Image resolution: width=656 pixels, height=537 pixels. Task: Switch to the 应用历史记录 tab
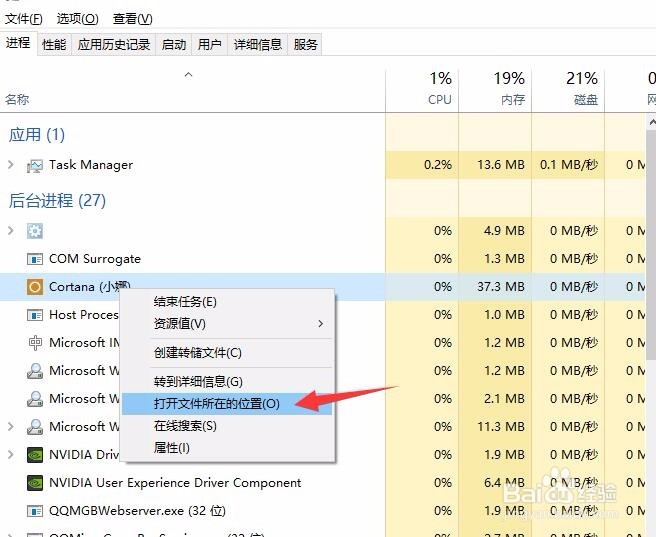114,44
